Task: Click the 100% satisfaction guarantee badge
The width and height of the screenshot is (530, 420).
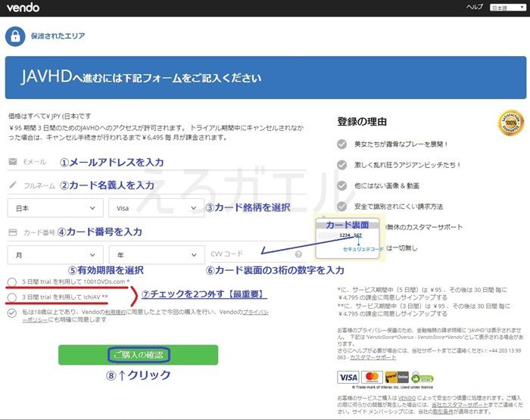Action: point(511,123)
